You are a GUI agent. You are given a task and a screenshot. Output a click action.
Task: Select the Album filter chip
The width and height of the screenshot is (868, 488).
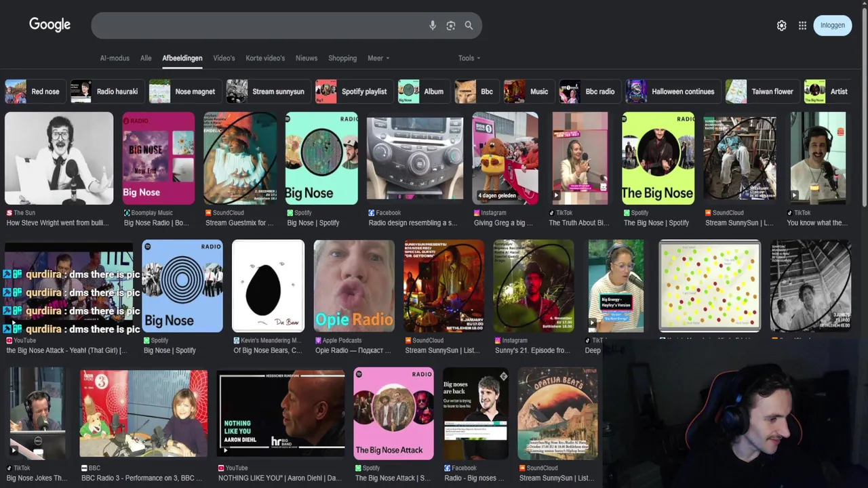tap(423, 91)
